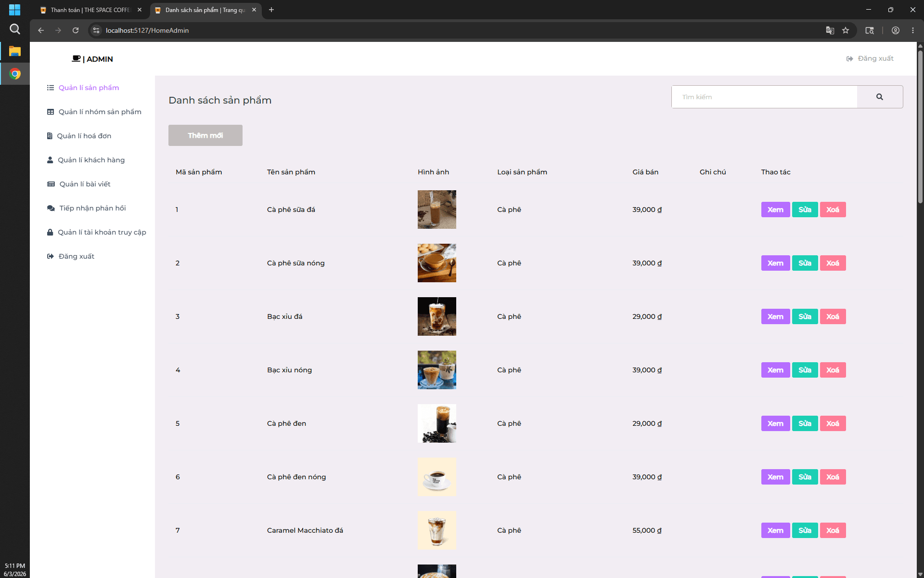Close the Danh sách sản phẩm tab
The height and width of the screenshot is (578, 924).
coord(254,10)
